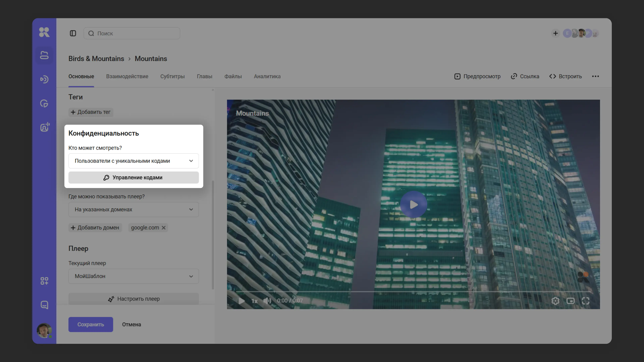Screen dimensions: 644x362
Task: Switch to the Аналитика tab
Action: click(267, 76)
